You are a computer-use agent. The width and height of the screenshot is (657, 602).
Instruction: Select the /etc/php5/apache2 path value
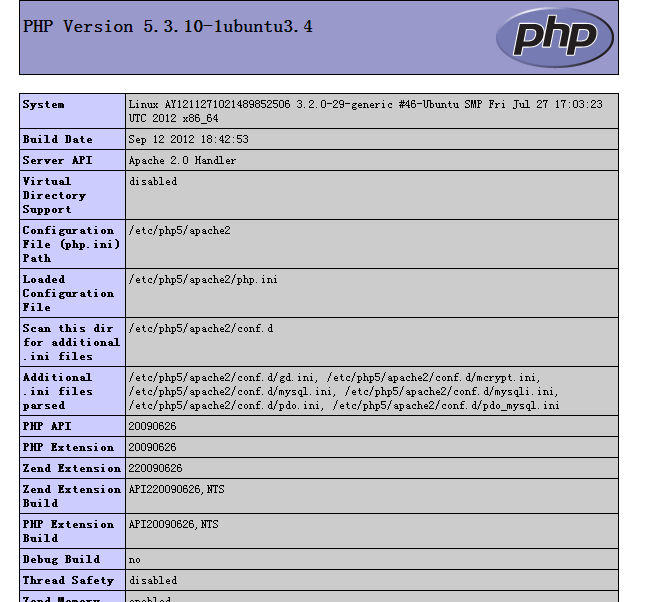179,230
